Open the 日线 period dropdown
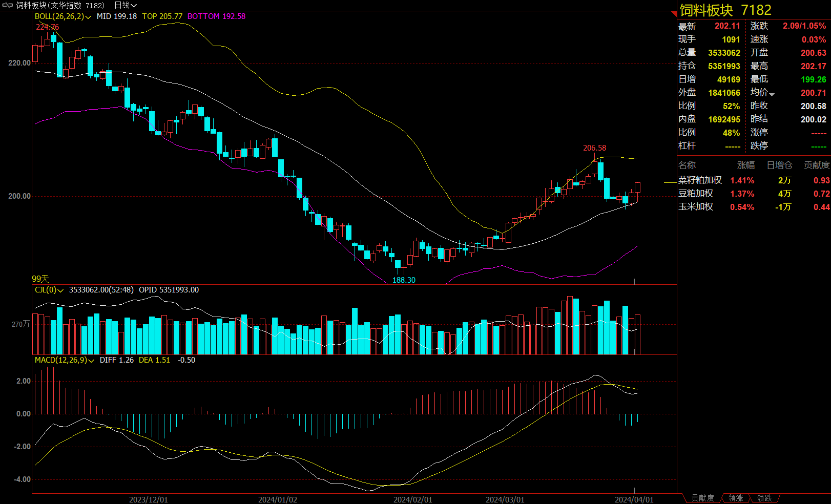Screen dimensions: 831x504 pyautogui.click(x=125, y=5)
